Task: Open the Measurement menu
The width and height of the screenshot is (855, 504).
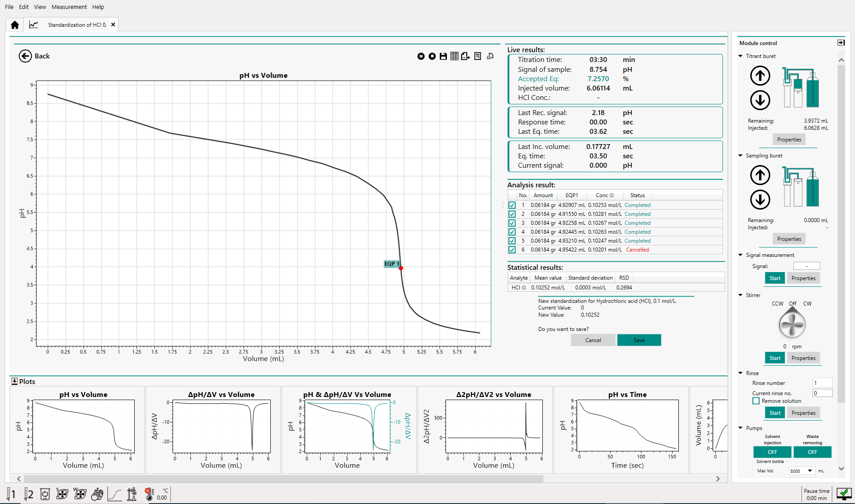Action: tap(69, 7)
